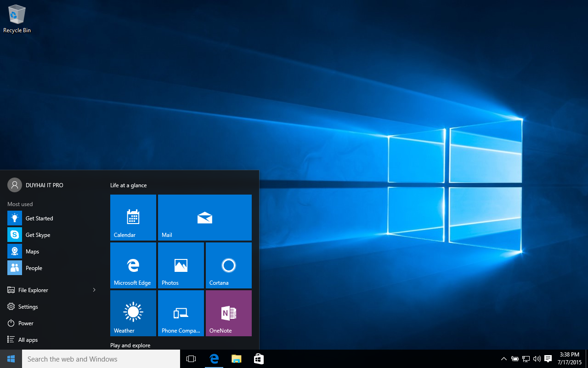
Task: Open Get Started from Most used
Action: pyautogui.click(x=52, y=218)
